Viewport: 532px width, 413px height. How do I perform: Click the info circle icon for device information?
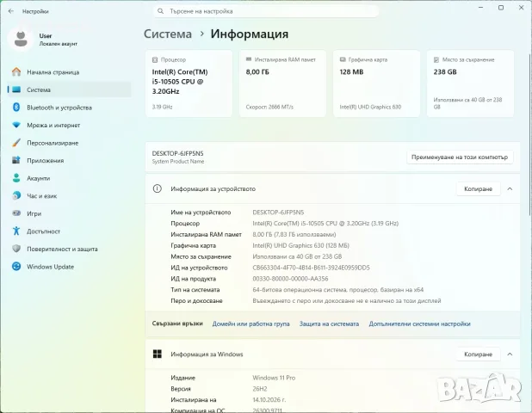tap(157, 189)
